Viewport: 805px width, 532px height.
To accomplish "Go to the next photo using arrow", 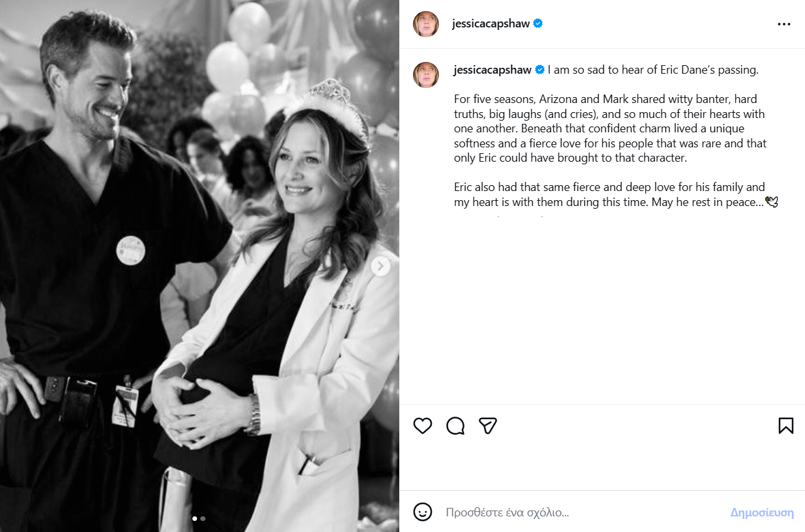I will [x=380, y=266].
